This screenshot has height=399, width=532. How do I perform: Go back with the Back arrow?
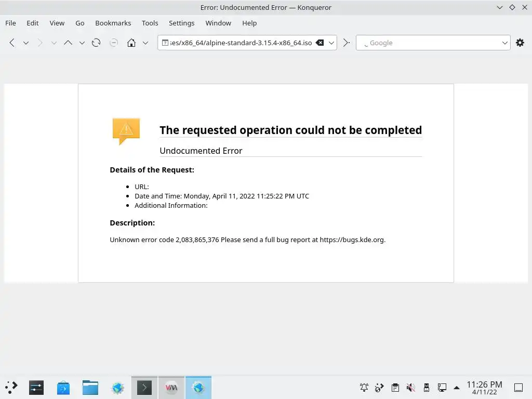pos(12,43)
